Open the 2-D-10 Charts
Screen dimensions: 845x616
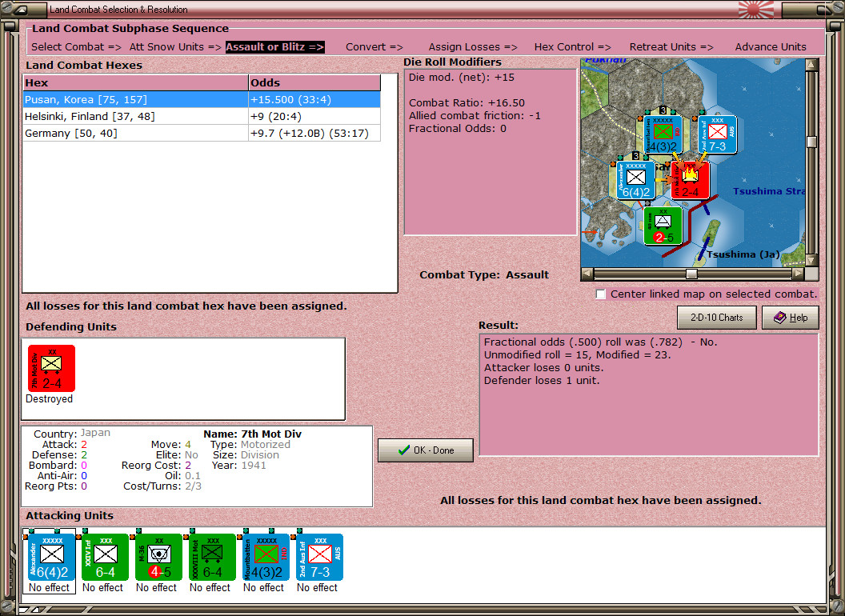click(717, 318)
